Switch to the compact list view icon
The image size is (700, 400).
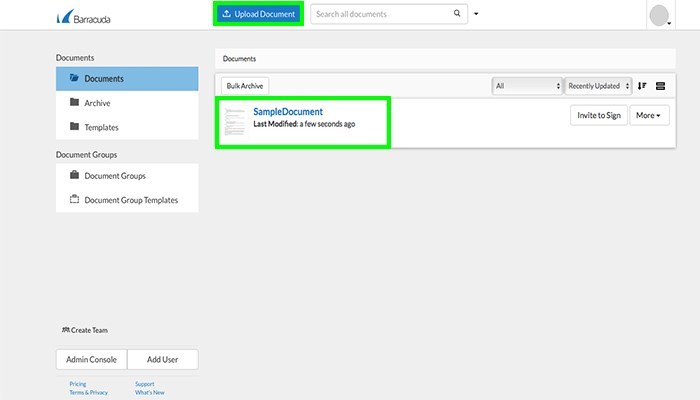[660, 86]
